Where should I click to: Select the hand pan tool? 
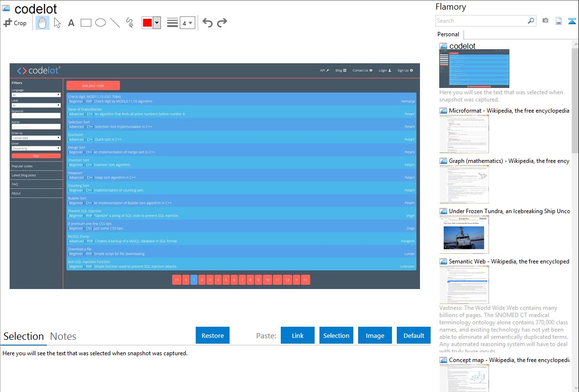point(43,23)
